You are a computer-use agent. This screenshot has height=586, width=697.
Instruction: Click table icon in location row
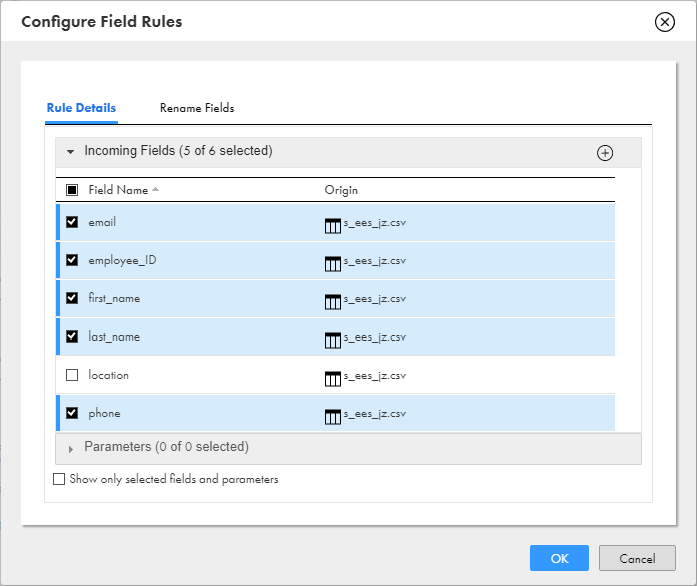(x=332, y=379)
